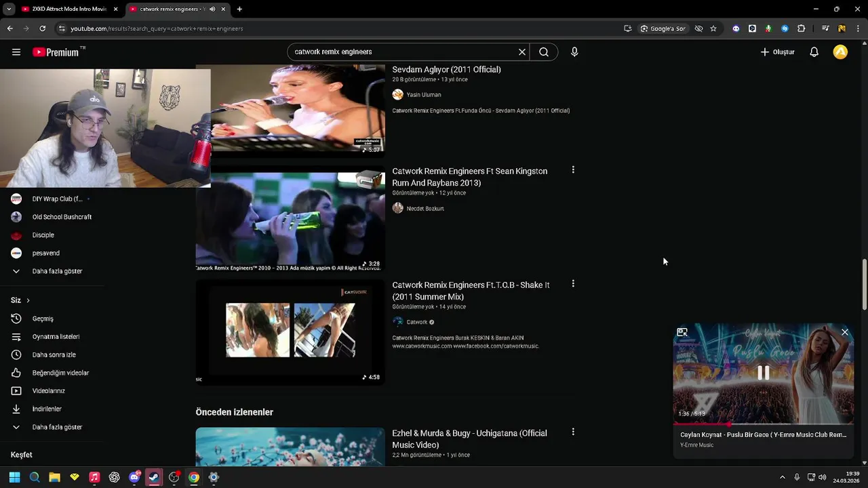The image size is (868, 488).
Task: Click the browser address bar URL
Action: click(157, 28)
